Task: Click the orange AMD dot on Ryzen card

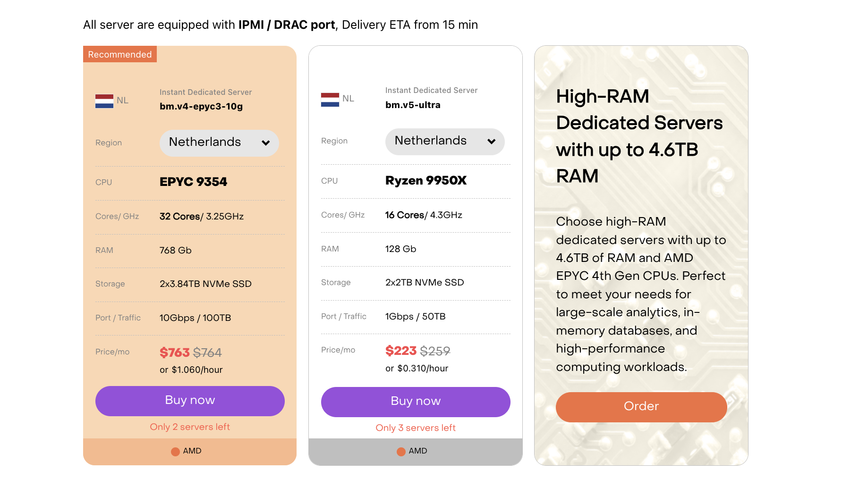Action: click(x=401, y=452)
